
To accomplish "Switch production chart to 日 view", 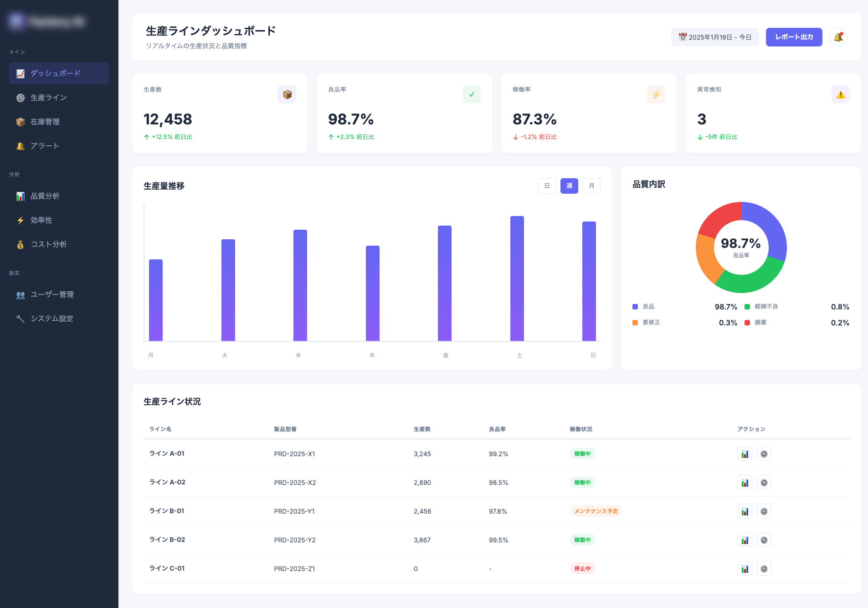I will [x=546, y=186].
